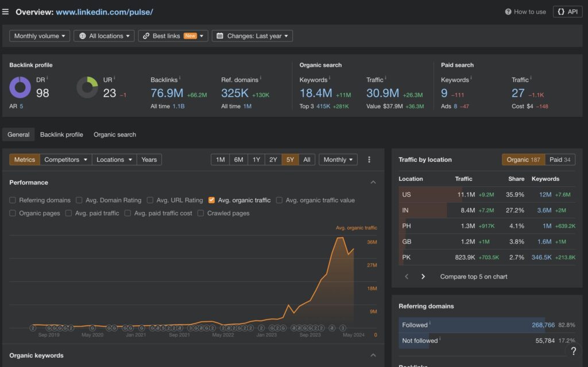Open the hamburger menu beside Overview
This screenshot has width=588, height=367.
tap(5, 11)
